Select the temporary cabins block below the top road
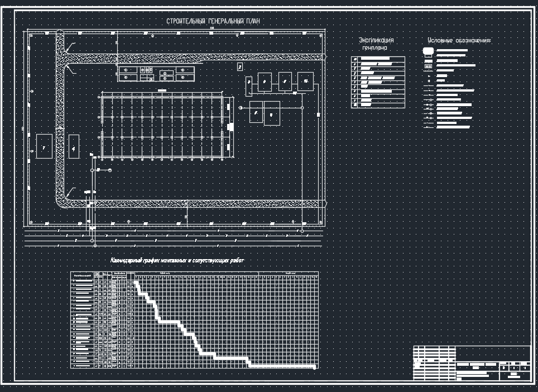Image resolution: width=538 pixels, height=392 pixels. coord(156,74)
